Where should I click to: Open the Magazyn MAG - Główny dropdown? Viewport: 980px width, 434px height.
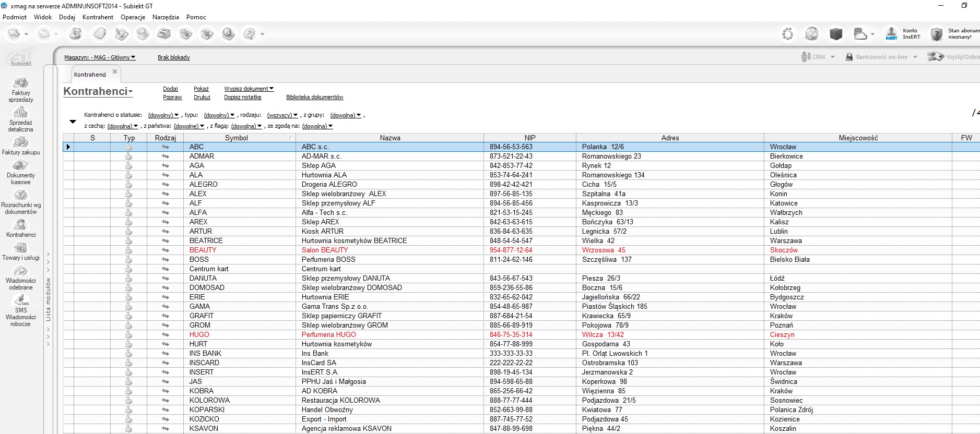[x=100, y=57]
